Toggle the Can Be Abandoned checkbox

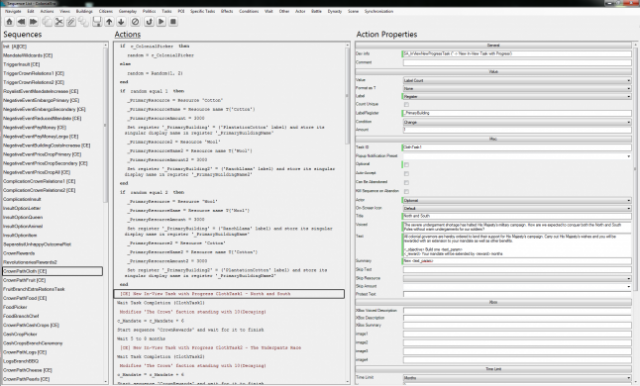click(406, 182)
